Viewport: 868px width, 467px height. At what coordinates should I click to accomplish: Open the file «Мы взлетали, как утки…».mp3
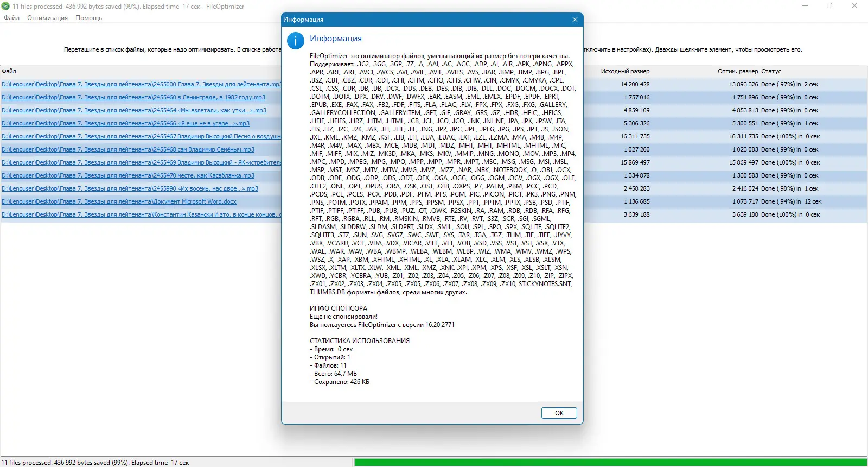(x=134, y=110)
